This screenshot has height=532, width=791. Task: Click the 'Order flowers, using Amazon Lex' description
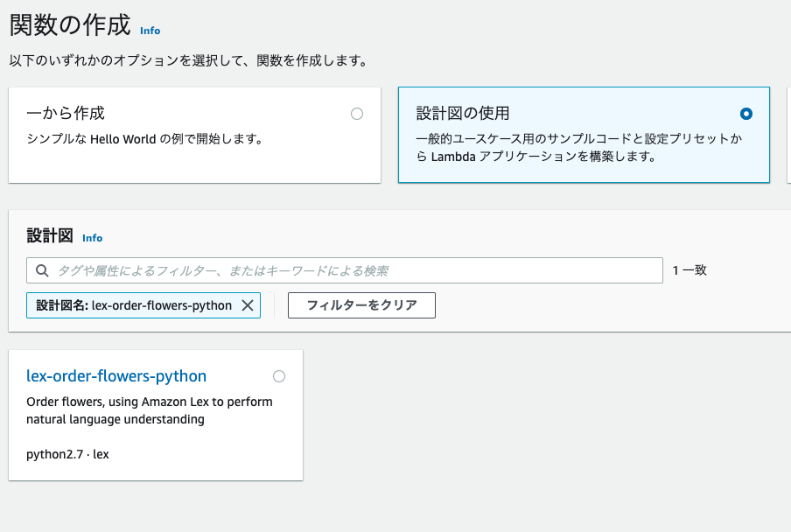point(150,410)
